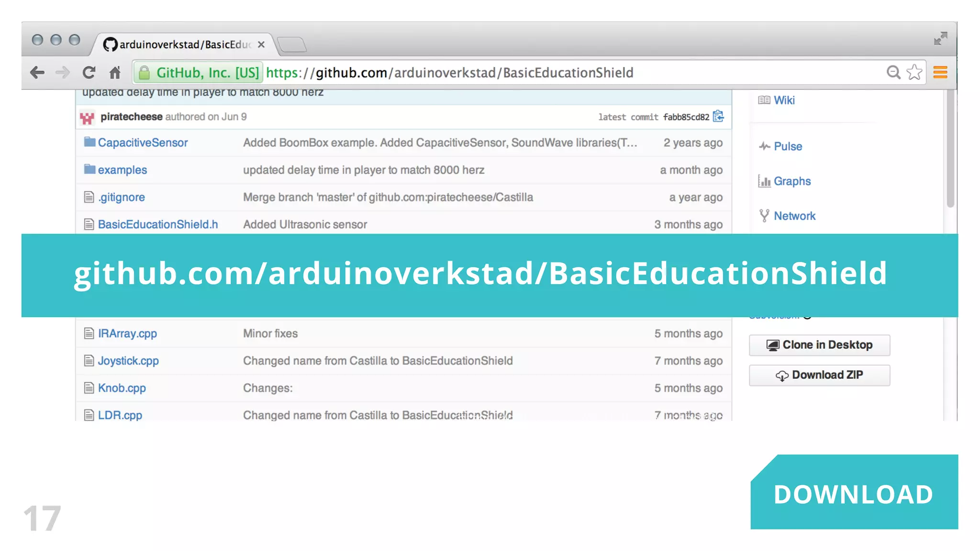The height and width of the screenshot is (551, 980).
Task: Click the examples folder icon
Action: (89, 169)
